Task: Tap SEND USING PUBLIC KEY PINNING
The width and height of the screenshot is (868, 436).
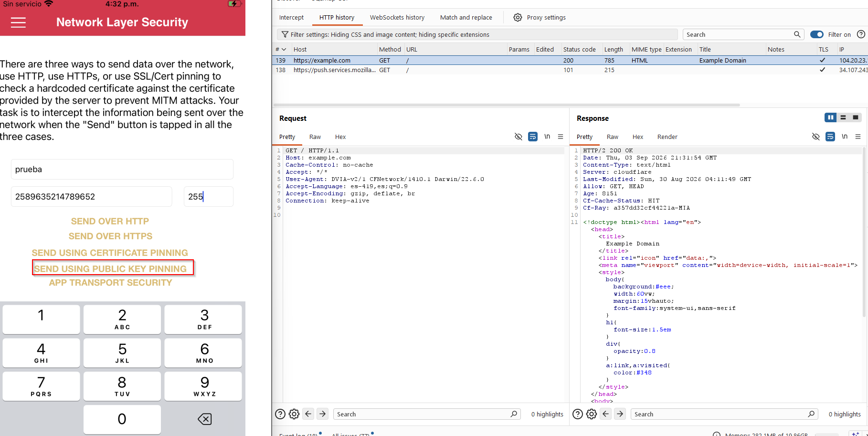Action: 110,269
